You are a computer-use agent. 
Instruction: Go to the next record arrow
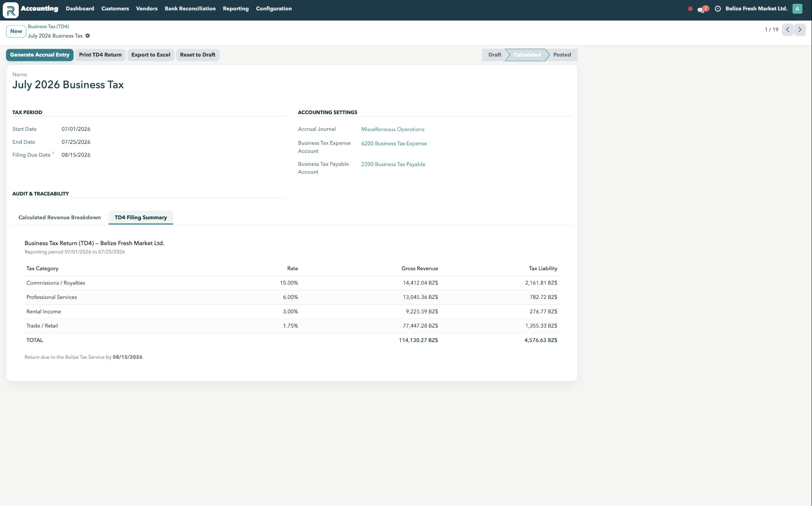[800, 30]
